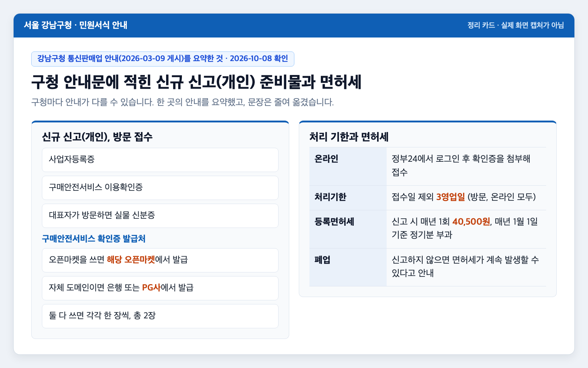
Task: Select the '대표자가 방문하면 실물 신분증' item
Action: tap(160, 216)
